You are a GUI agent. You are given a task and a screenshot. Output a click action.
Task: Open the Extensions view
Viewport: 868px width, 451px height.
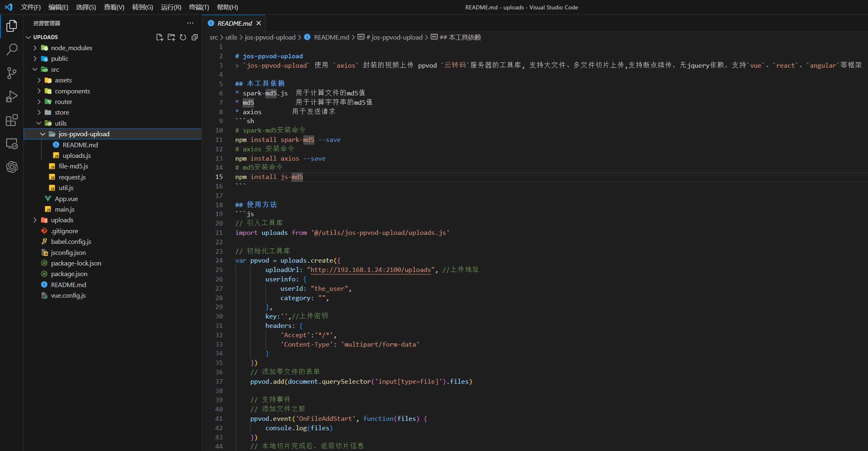[12, 120]
